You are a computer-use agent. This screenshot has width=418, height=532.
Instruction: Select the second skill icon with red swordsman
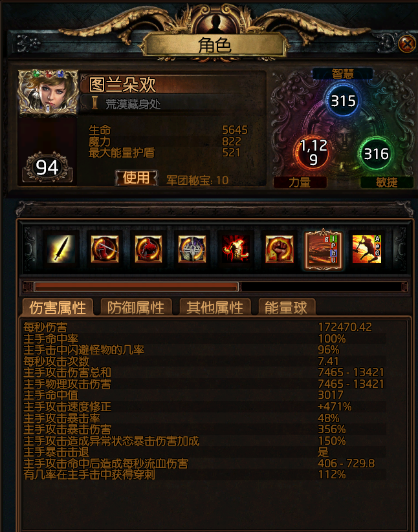(x=105, y=250)
